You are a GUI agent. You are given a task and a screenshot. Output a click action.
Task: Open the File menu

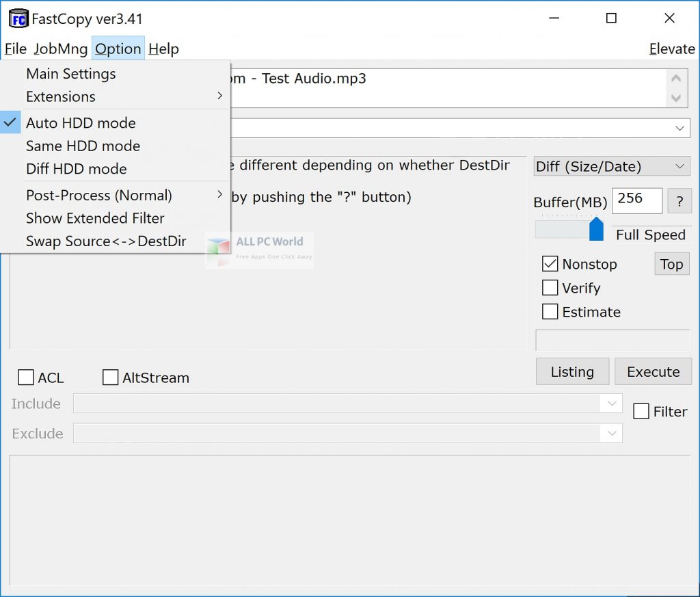(x=16, y=49)
